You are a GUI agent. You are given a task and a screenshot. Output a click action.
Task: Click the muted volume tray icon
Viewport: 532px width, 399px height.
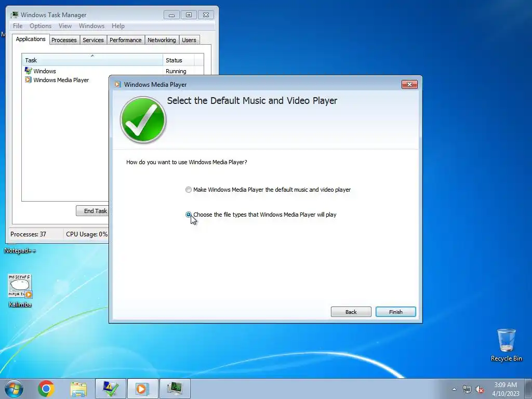coord(480,389)
